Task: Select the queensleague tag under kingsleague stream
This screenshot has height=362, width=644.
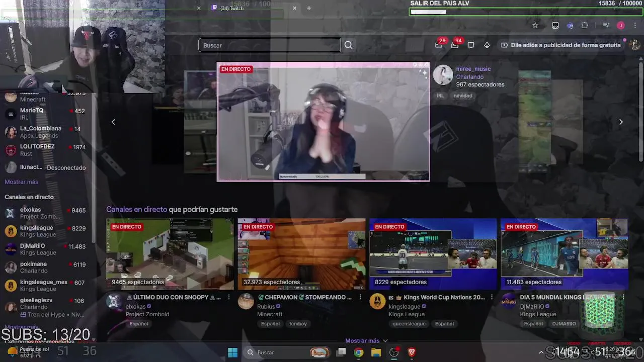Action: click(409, 324)
